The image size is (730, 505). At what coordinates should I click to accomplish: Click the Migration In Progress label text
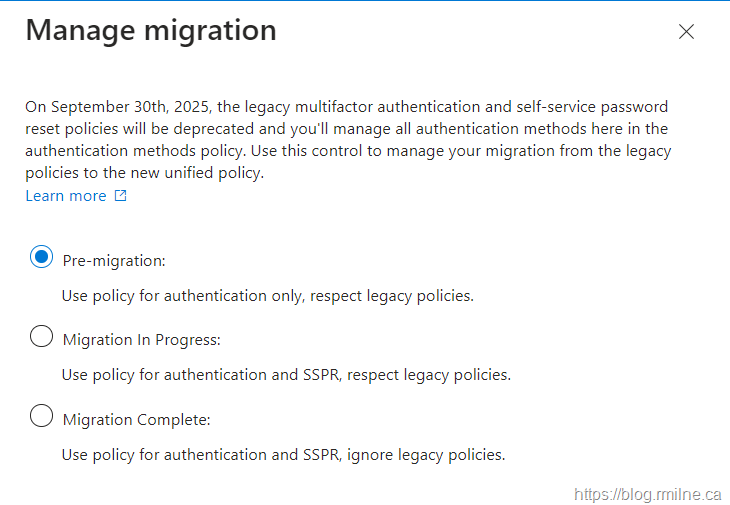coord(141,339)
